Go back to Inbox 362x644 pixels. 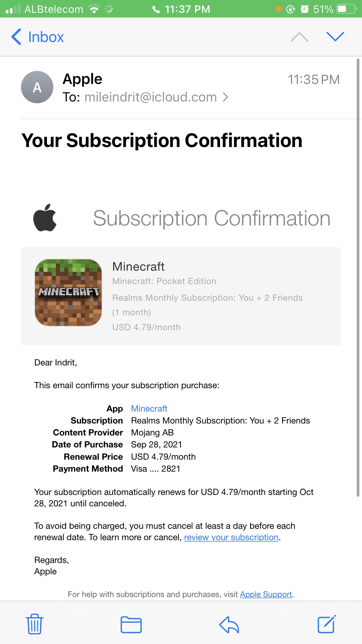point(38,37)
